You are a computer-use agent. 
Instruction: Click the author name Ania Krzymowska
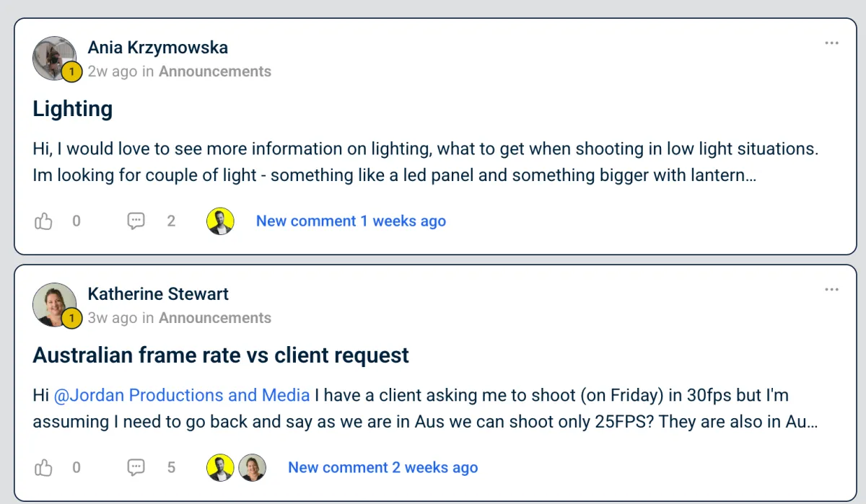(x=157, y=48)
